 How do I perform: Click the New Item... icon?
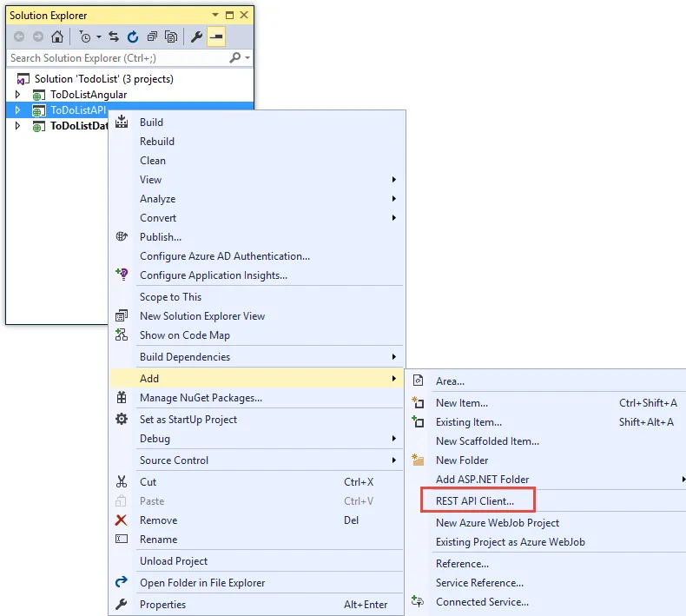tap(418, 402)
